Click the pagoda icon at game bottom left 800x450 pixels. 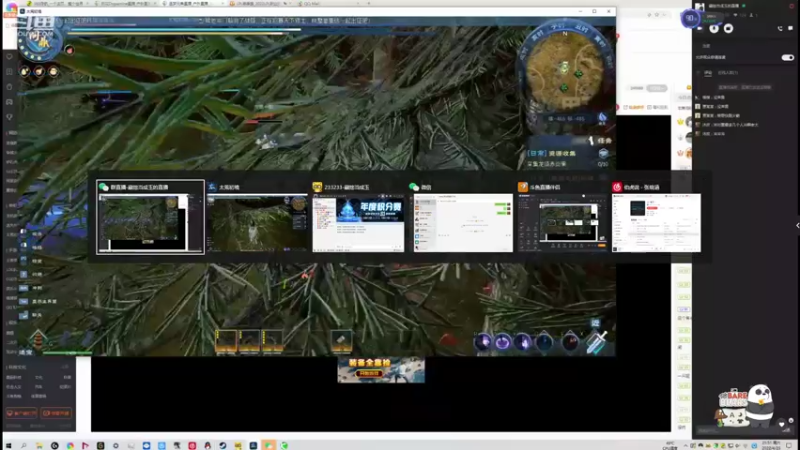pyautogui.click(x=37, y=339)
